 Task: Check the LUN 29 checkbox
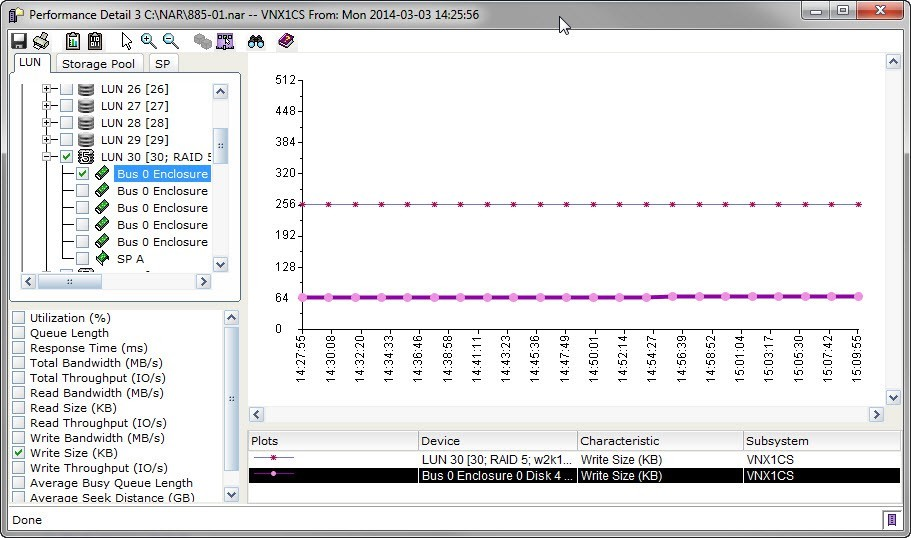pos(66,139)
